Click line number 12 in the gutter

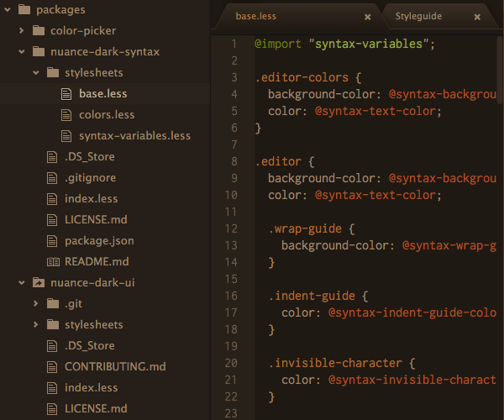pos(233,228)
